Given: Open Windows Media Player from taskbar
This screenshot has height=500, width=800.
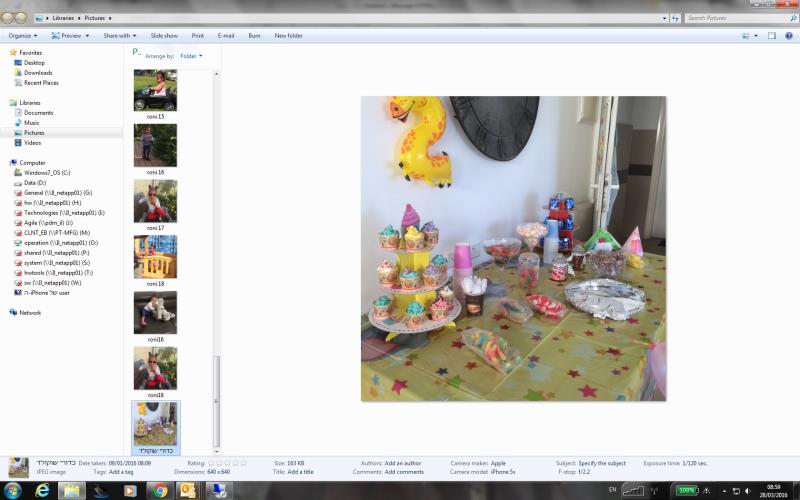Looking at the screenshot, I should click(x=130, y=491).
